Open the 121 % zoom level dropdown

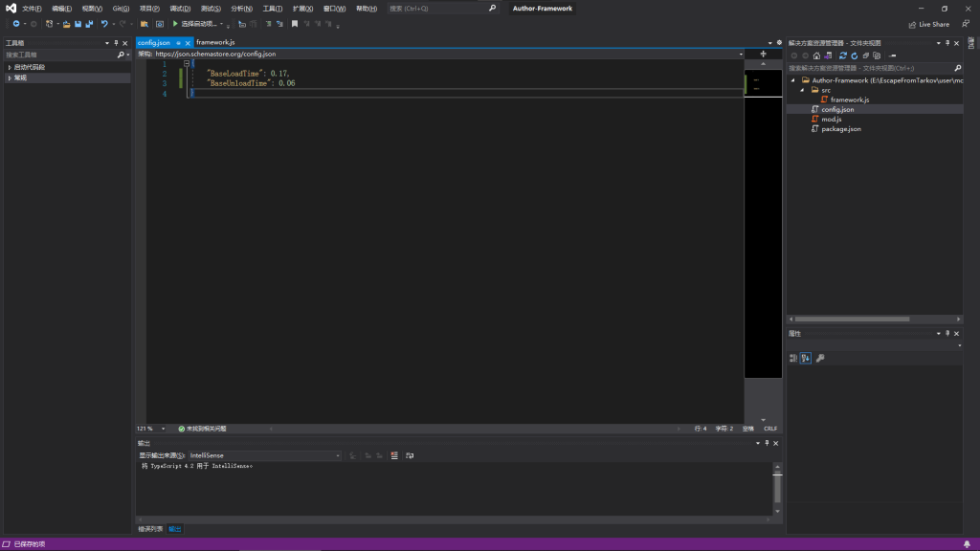[163, 429]
